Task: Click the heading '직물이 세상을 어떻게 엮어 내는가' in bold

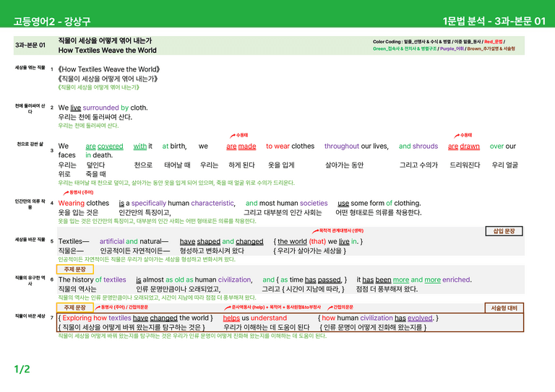Action: pos(105,40)
